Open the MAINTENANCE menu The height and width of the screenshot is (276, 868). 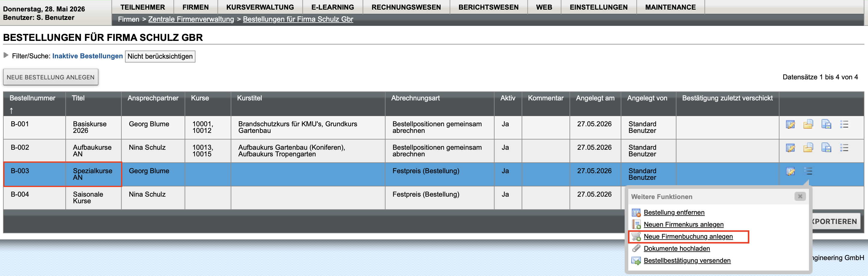point(670,7)
